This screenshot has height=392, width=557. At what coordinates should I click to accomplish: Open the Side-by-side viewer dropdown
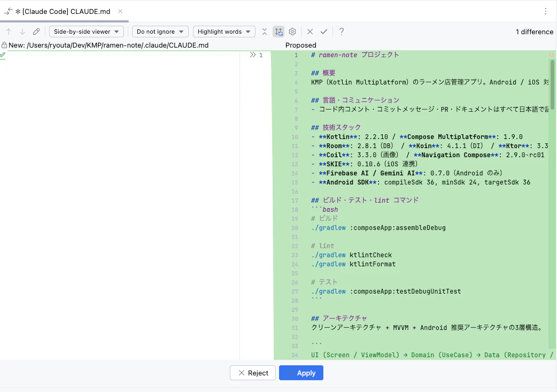(x=86, y=32)
